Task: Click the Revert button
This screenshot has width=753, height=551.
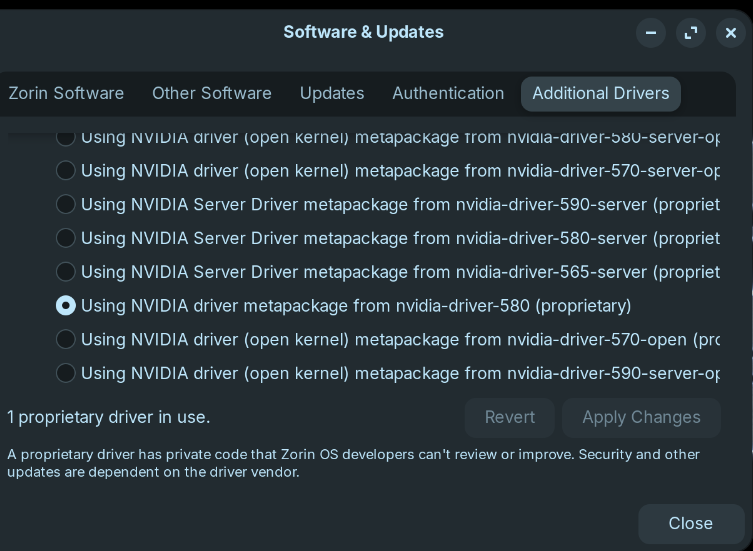Action: (x=509, y=417)
